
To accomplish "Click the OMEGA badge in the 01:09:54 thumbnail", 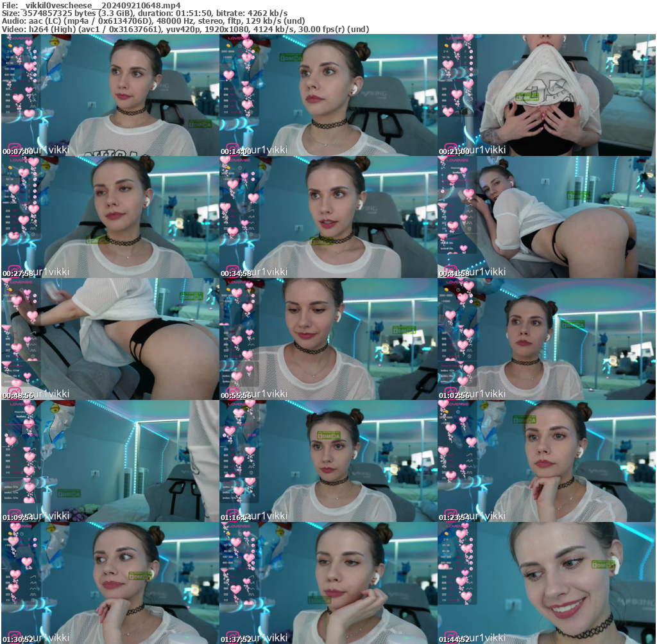I will tap(69, 493).
